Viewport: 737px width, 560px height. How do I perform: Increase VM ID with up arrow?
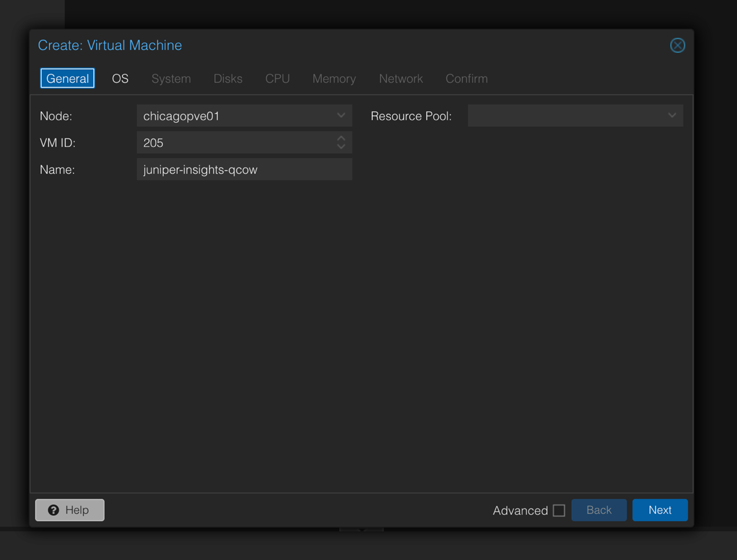coord(341,138)
